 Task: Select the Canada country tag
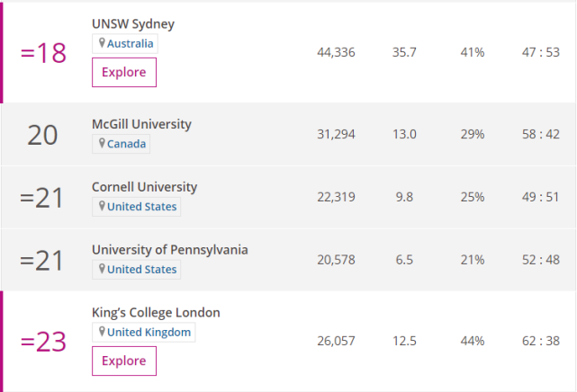[x=127, y=144]
